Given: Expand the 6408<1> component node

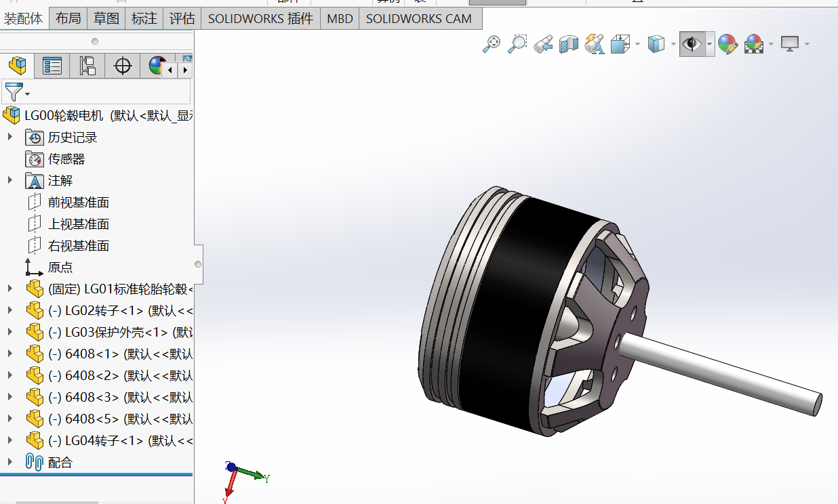Looking at the screenshot, I should 9,354.
